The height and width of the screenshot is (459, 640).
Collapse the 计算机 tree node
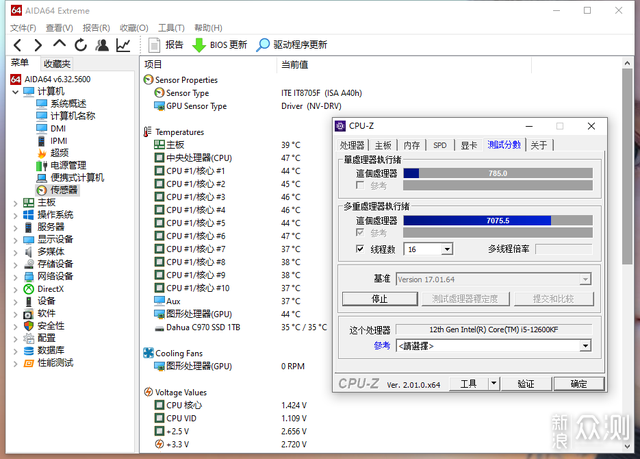pos(16,92)
